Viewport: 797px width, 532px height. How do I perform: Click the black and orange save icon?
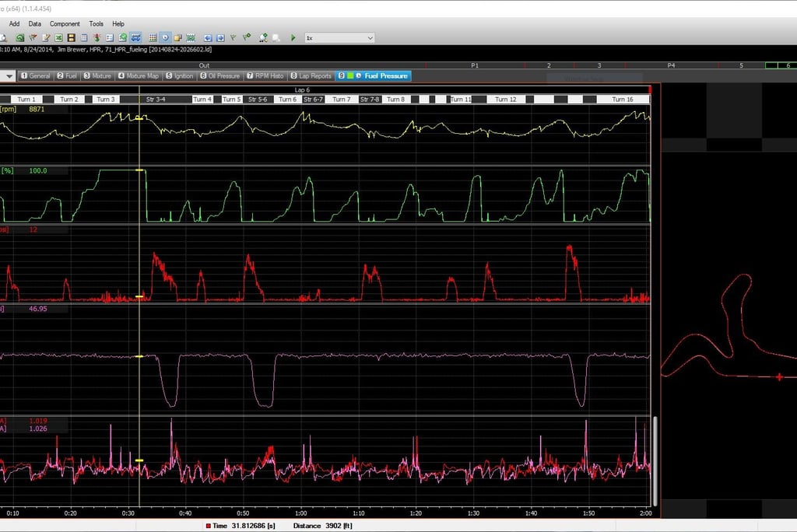(71, 37)
